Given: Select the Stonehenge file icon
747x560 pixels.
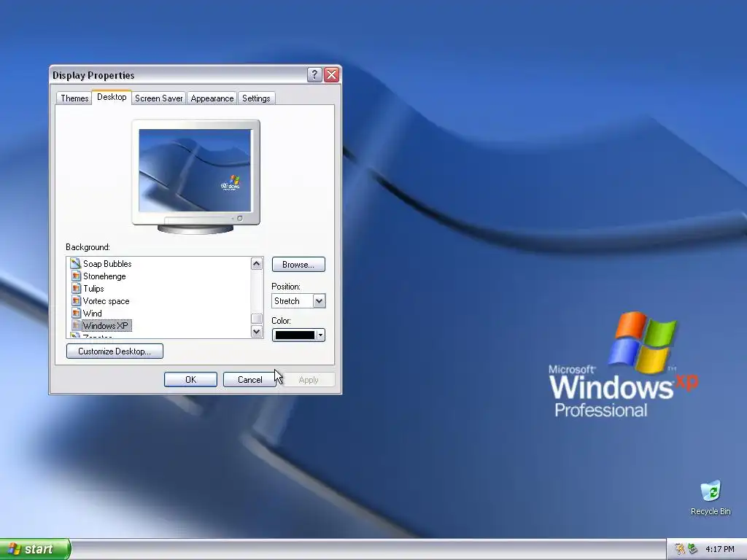Looking at the screenshot, I should click(75, 276).
